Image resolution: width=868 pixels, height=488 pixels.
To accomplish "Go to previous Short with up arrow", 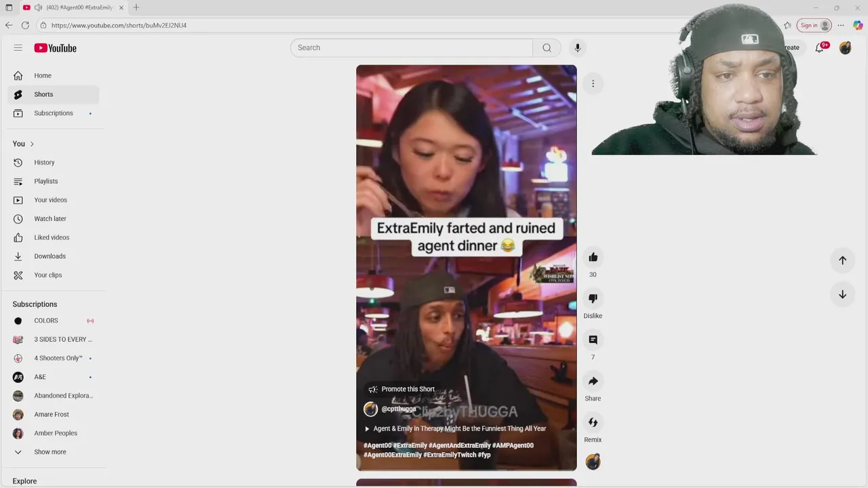I will point(842,260).
